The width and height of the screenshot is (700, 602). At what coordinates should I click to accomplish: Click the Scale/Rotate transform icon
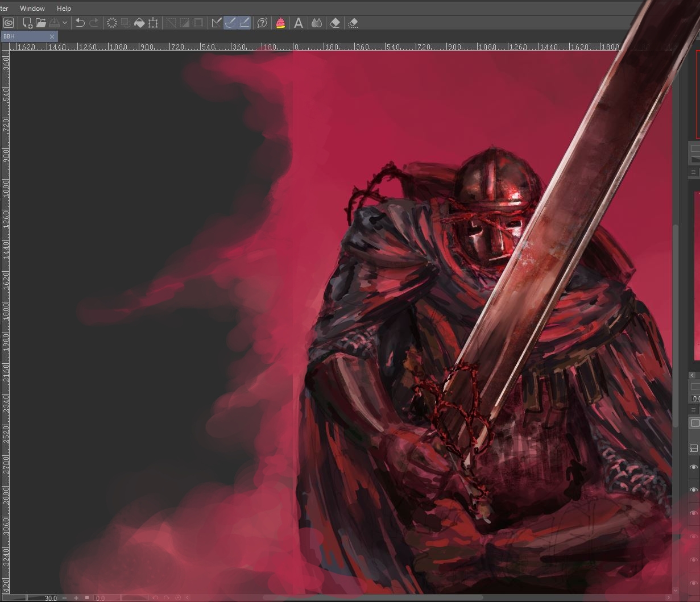(x=153, y=23)
